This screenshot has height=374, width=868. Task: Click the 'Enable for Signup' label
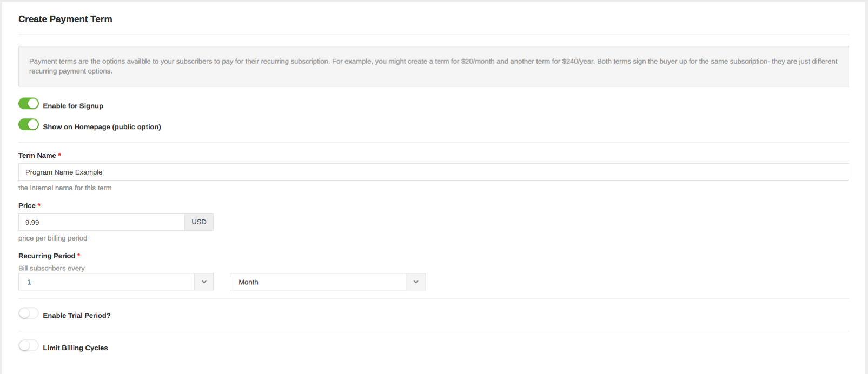click(x=73, y=106)
